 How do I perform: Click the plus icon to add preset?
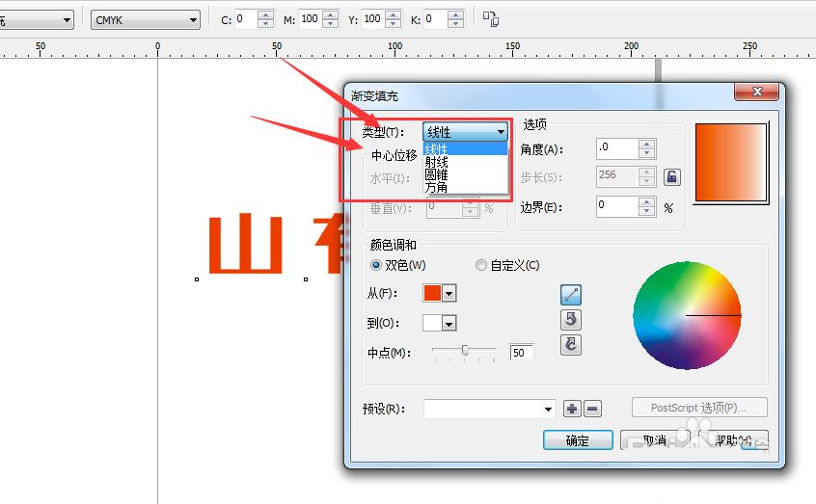click(572, 409)
